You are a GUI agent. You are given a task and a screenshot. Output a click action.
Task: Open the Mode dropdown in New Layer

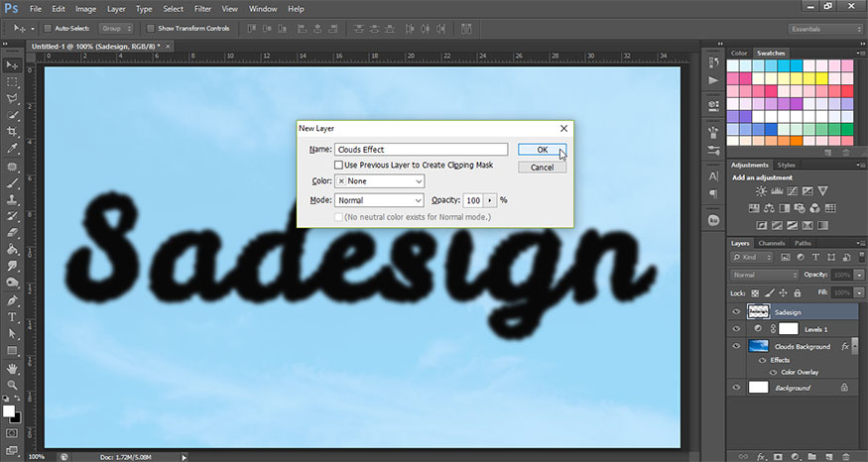pyautogui.click(x=379, y=200)
